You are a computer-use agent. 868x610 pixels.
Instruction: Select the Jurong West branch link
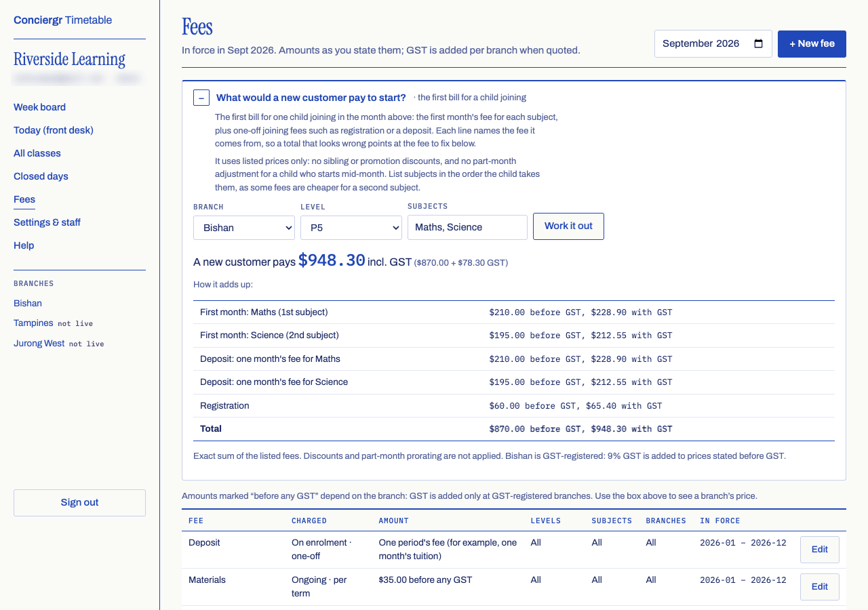[x=39, y=343]
